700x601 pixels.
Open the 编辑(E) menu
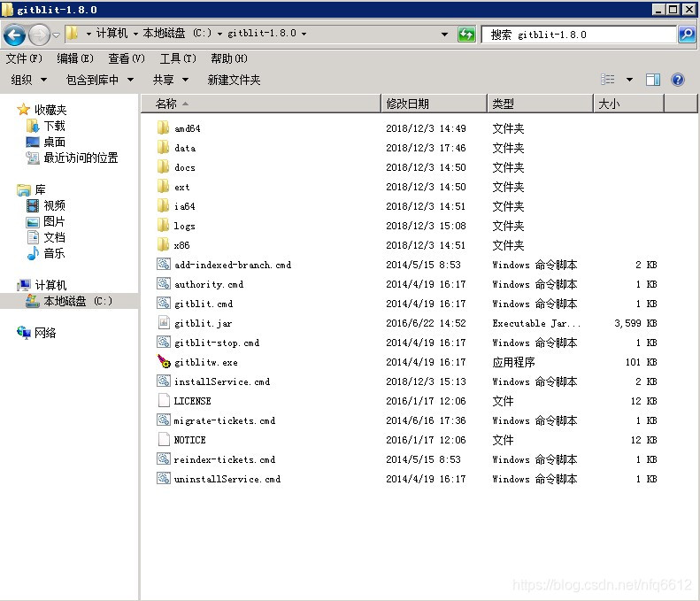[x=75, y=58]
